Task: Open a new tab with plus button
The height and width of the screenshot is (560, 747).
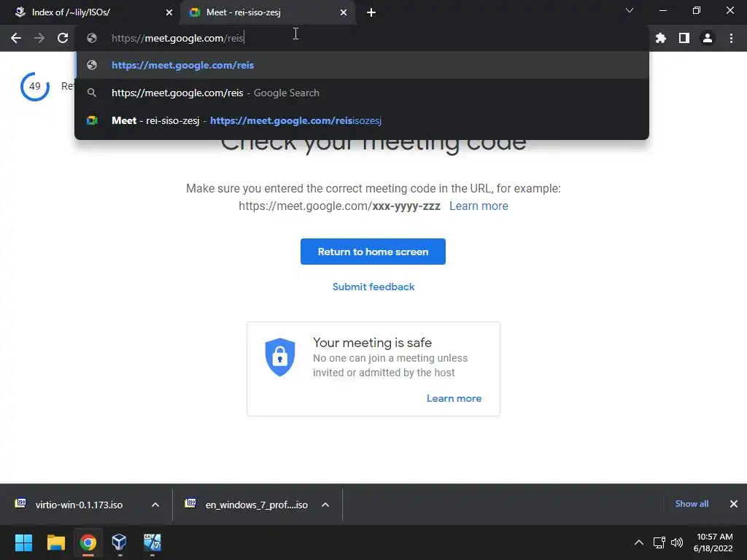Action: [x=371, y=12]
